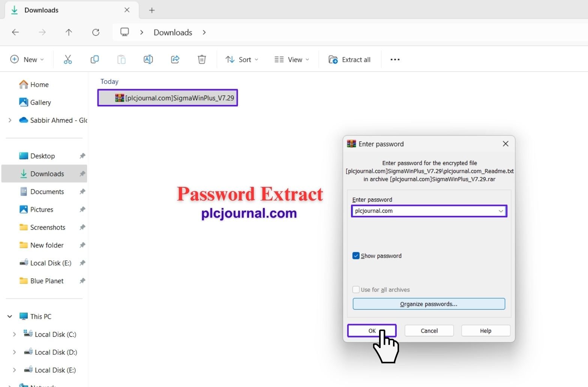Image resolution: width=588 pixels, height=387 pixels.
Task: Open the View dropdown menu
Action: [292, 60]
